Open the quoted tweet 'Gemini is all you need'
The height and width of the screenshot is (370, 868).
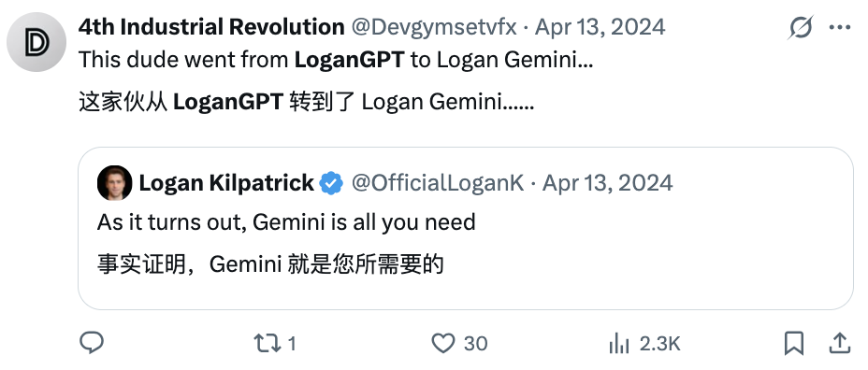466,228
